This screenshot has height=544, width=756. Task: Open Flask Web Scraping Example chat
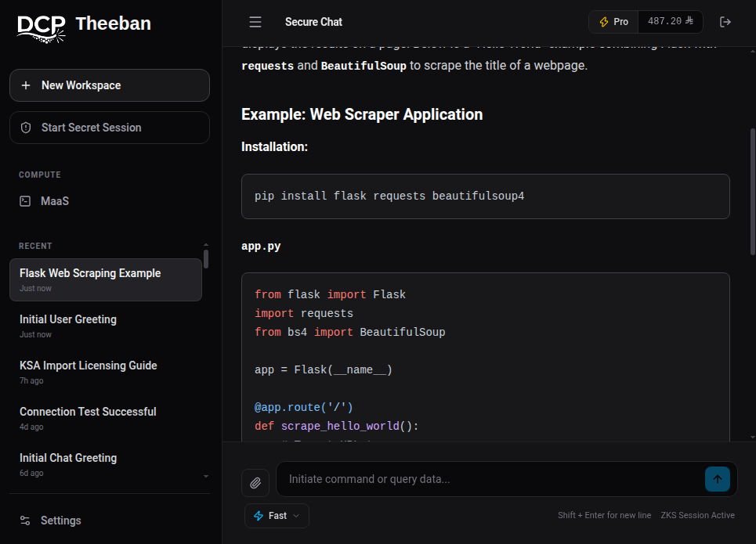[106, 280]
